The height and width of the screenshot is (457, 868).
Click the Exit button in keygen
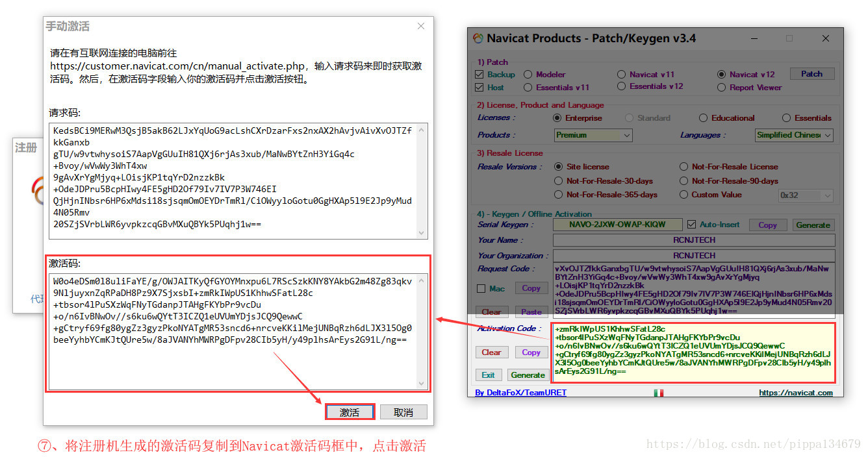click(x=489, y=375)
